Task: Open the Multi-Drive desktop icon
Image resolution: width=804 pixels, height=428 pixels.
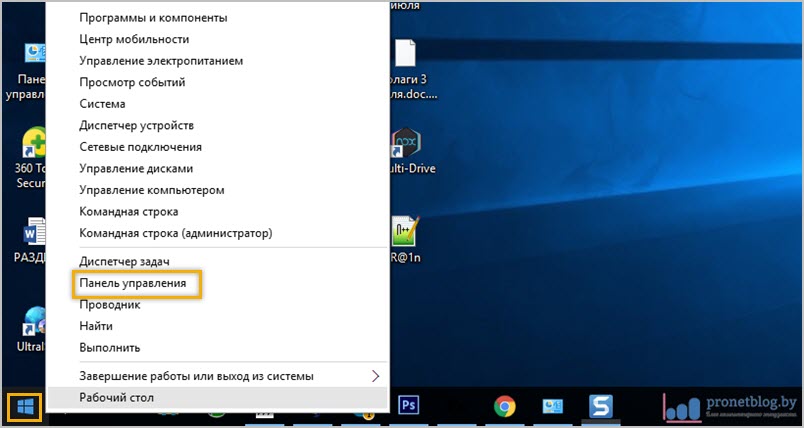Action: point(404,145)
